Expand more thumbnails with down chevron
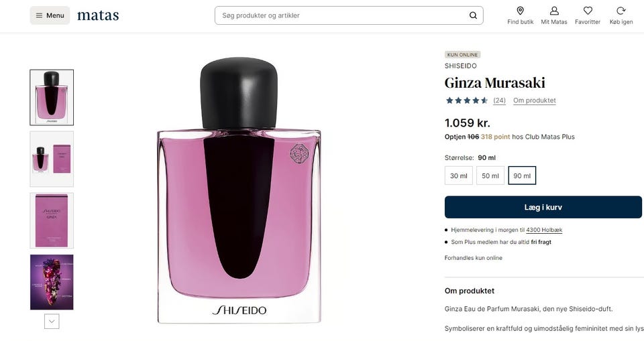Screen dimensions: 644x341 (x=52, y=322)
